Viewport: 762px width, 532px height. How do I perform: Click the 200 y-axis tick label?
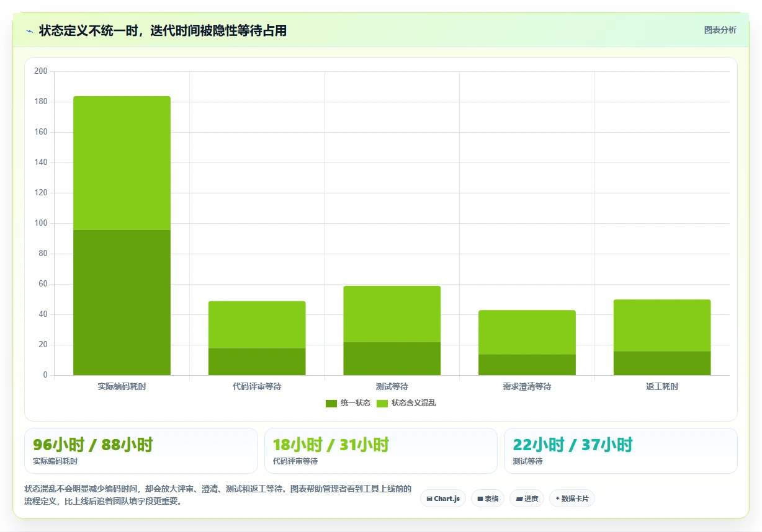pyautogui.click(x=41, y=71)
